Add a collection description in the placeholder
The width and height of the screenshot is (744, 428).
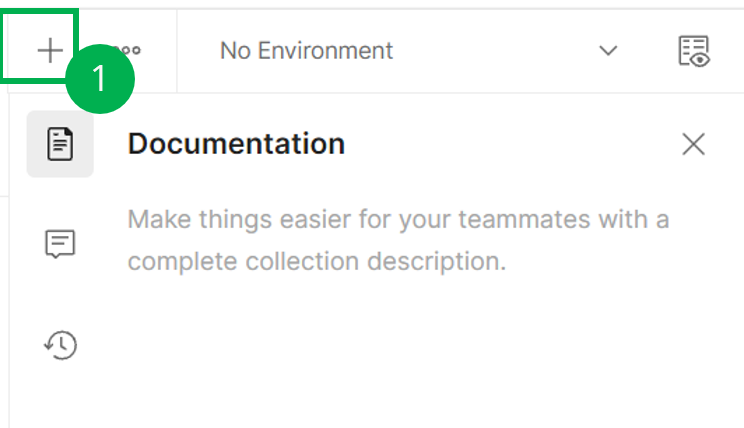point(399,240)
